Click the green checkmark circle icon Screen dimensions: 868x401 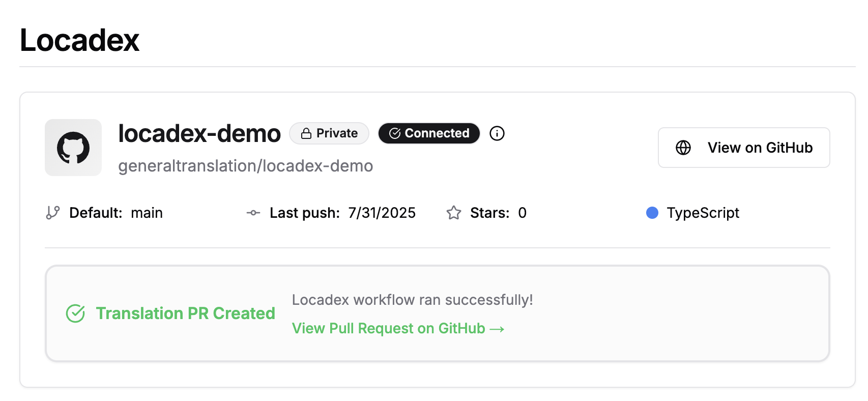pos(75,313)
